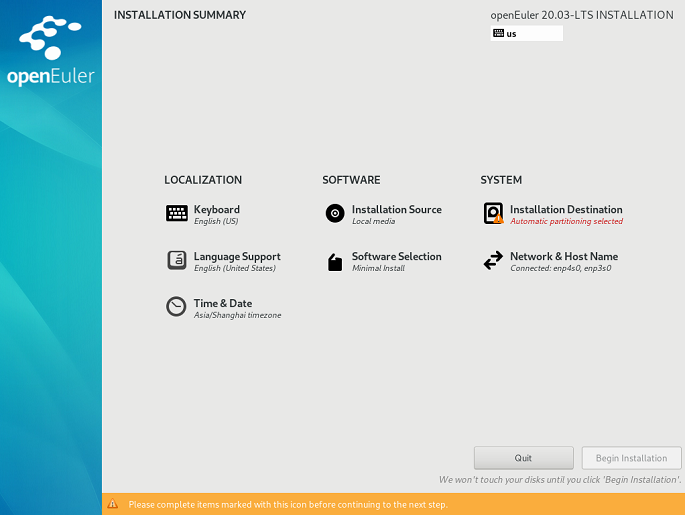This screenshot has width=685, height=515.
Task: Click the small keyboard icon beside 'us'
Action: [x=498, y=33]
